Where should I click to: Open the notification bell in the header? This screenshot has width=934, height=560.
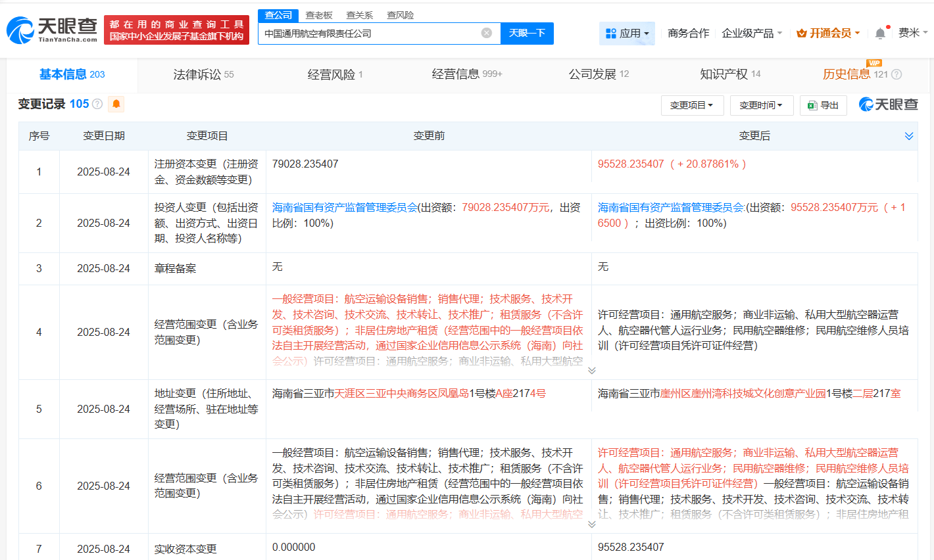[x=880, y=33]
